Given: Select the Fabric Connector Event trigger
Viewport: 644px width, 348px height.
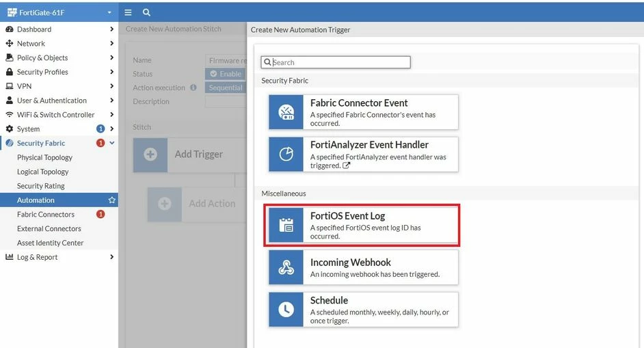Looking at the screenshot, I should (x=364, y=112).
